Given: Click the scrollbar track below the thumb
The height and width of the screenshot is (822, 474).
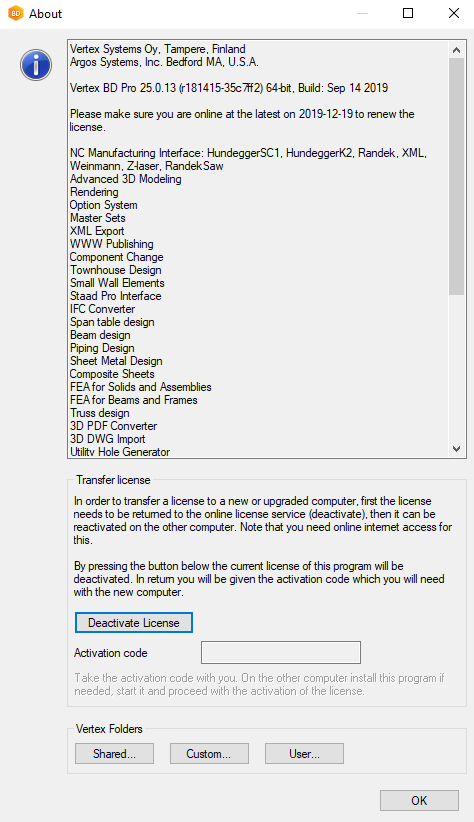Looking at the screenshot, I should coord(456,368).
